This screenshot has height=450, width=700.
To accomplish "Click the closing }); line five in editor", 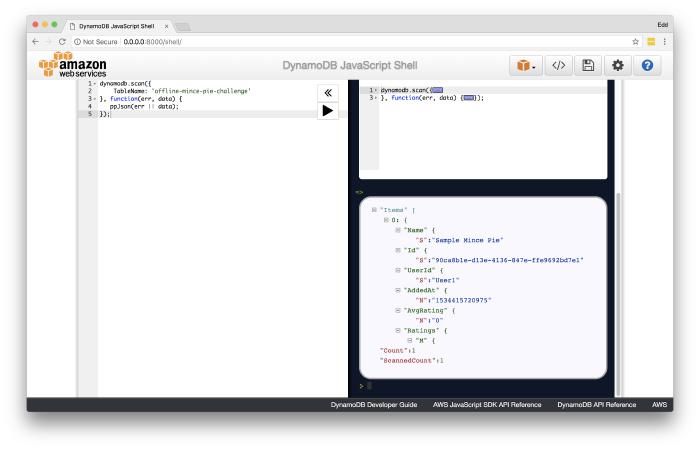I will [x=105, y=114].
